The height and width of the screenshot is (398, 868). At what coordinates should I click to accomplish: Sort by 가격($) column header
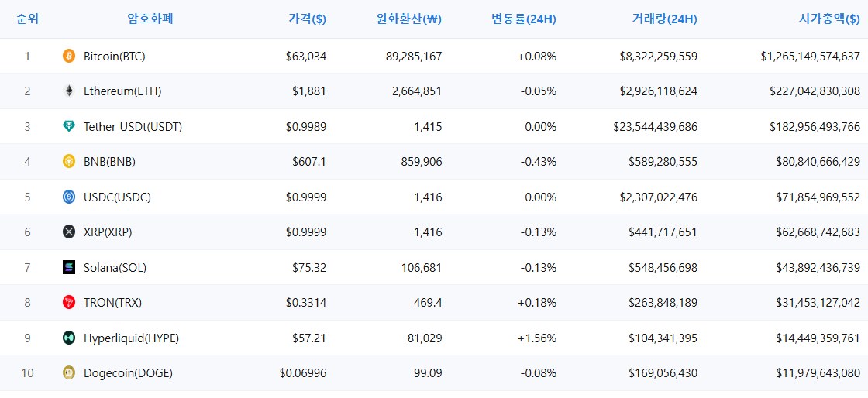click(307, 19)
